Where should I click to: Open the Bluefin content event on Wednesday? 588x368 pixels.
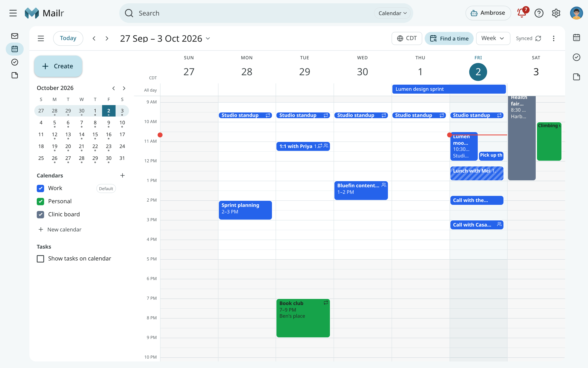coord(361,191)
